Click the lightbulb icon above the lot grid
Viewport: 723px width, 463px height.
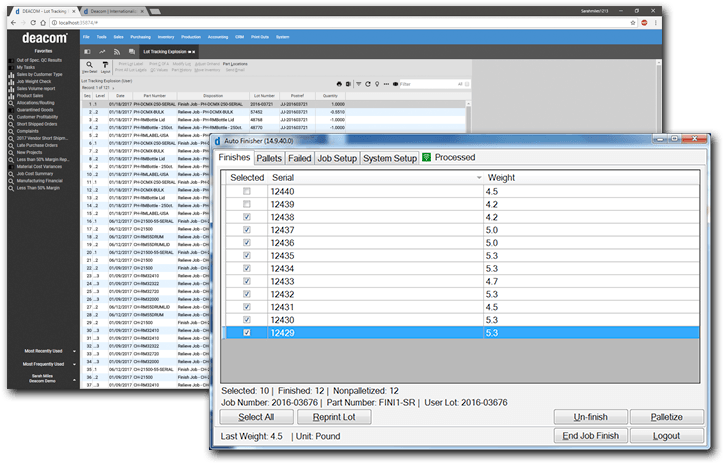377,84
